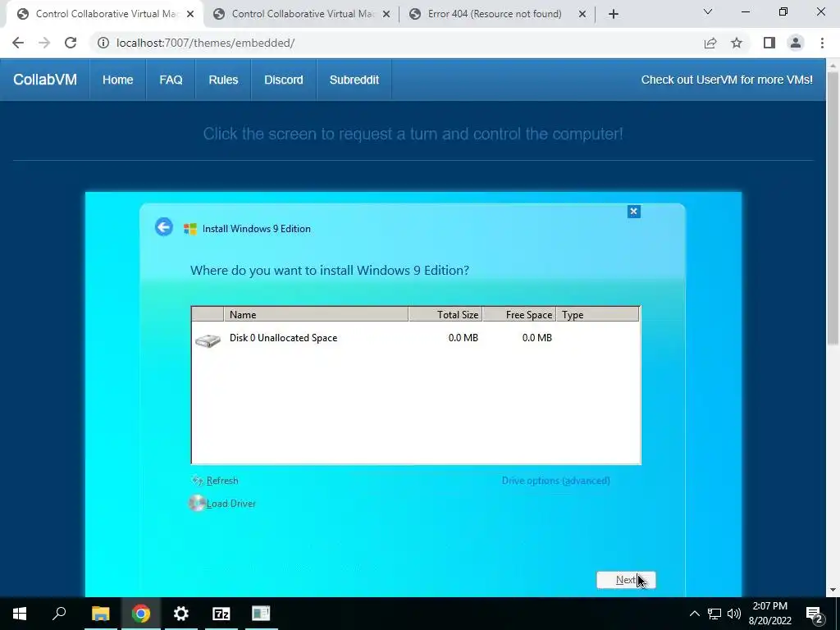Click the Total Size column header
The height and width of the screenshot is (630, 840).
pyautogui.click(x=445, y=314)
